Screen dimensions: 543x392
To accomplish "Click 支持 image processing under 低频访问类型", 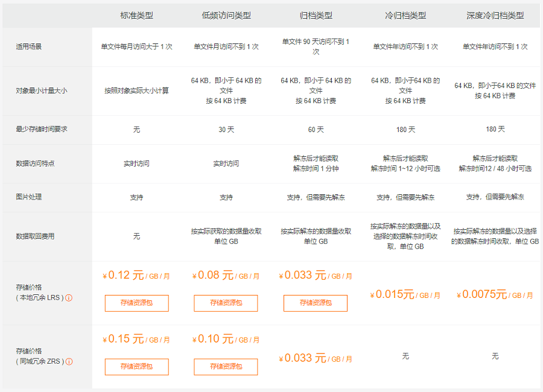I will click(226, 197).
